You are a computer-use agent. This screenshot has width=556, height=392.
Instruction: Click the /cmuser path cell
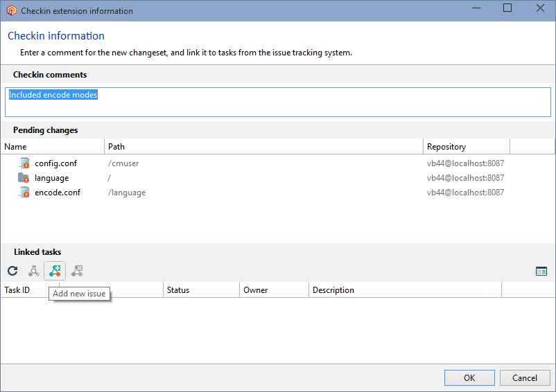[x=123, y=163]
